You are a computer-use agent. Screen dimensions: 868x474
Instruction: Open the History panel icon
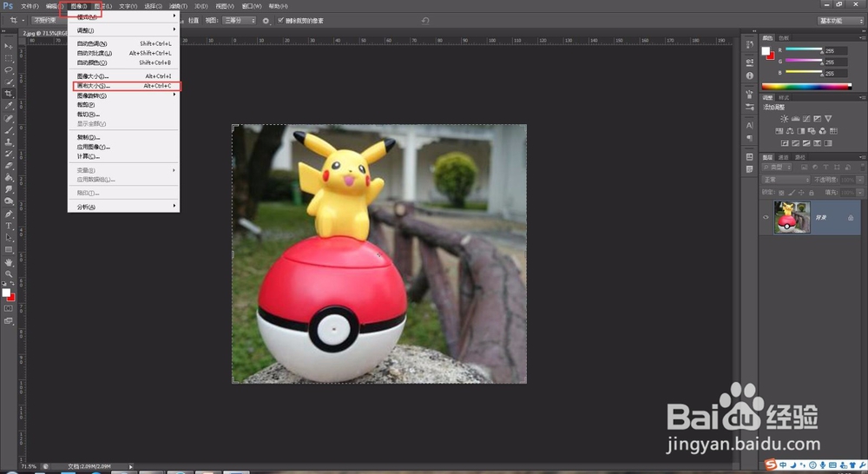tap(750, 45)
